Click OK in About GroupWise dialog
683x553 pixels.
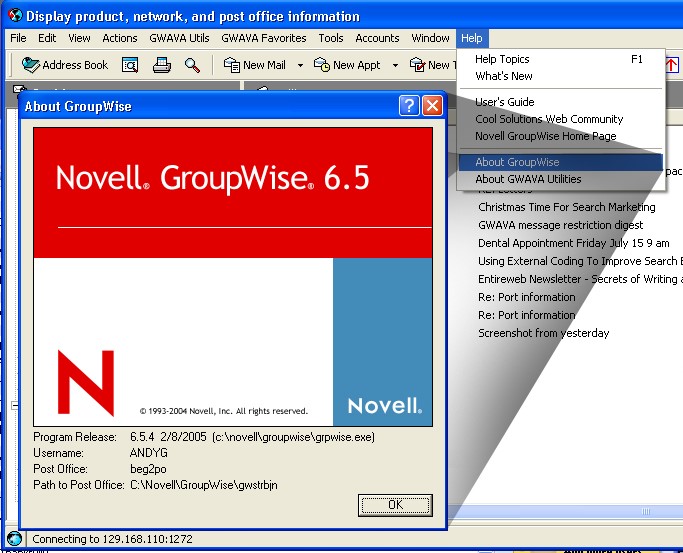coord(395,505)
